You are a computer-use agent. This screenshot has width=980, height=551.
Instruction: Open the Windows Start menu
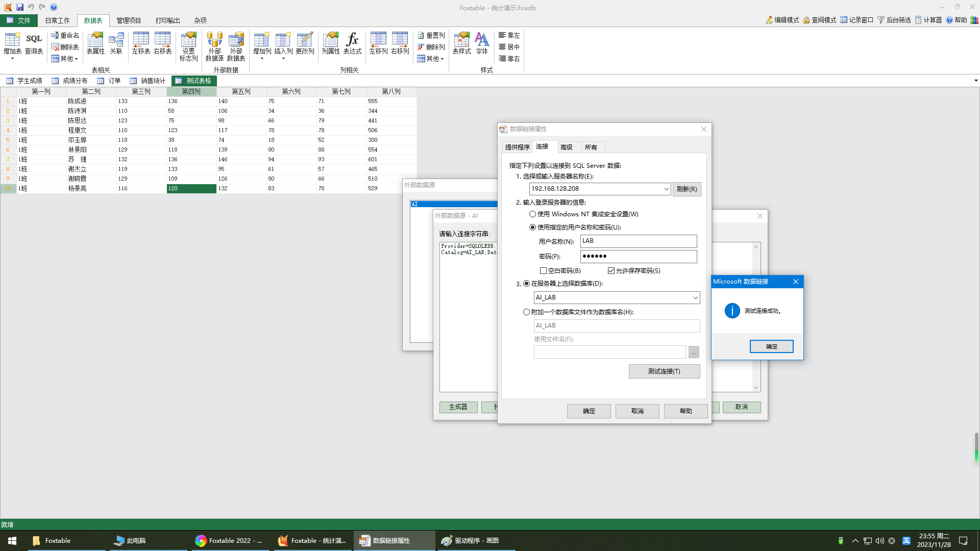click(x=12, y=541)
